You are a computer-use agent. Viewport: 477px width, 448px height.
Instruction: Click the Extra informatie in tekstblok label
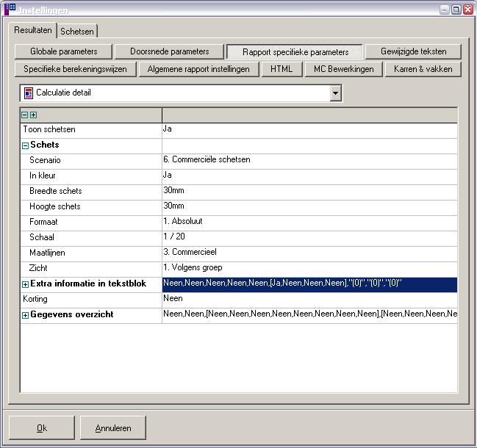88,283
